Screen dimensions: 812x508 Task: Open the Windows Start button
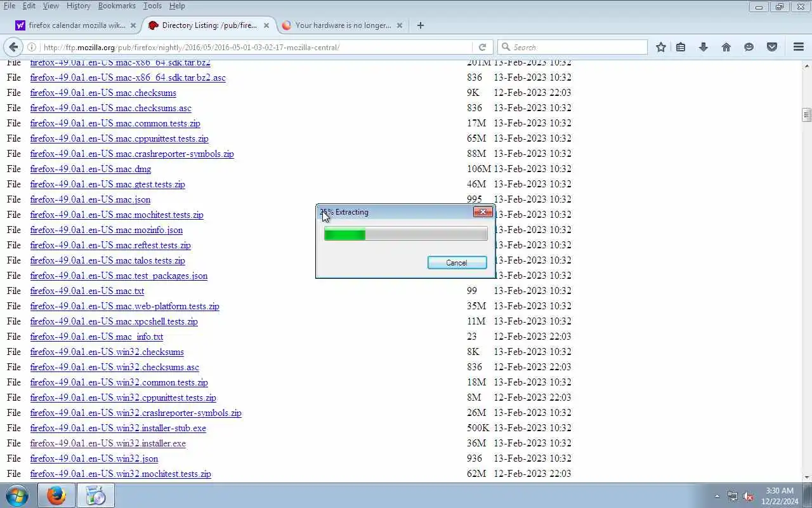[x=17, y=495]
